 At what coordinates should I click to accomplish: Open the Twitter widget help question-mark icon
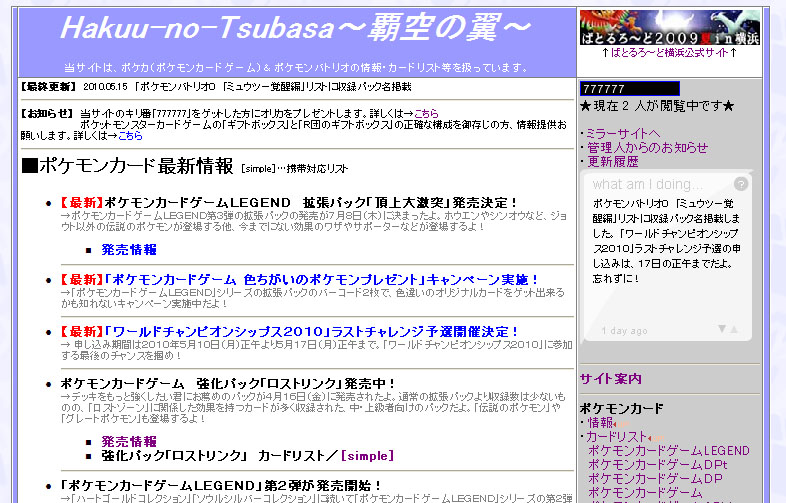tap(741, 184)
